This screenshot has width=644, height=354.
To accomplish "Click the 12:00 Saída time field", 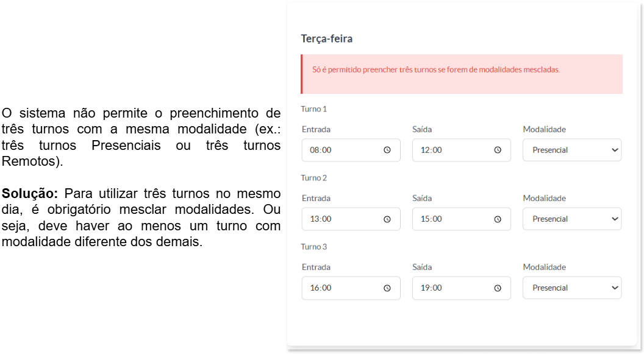I will click(x=461, y=150).
